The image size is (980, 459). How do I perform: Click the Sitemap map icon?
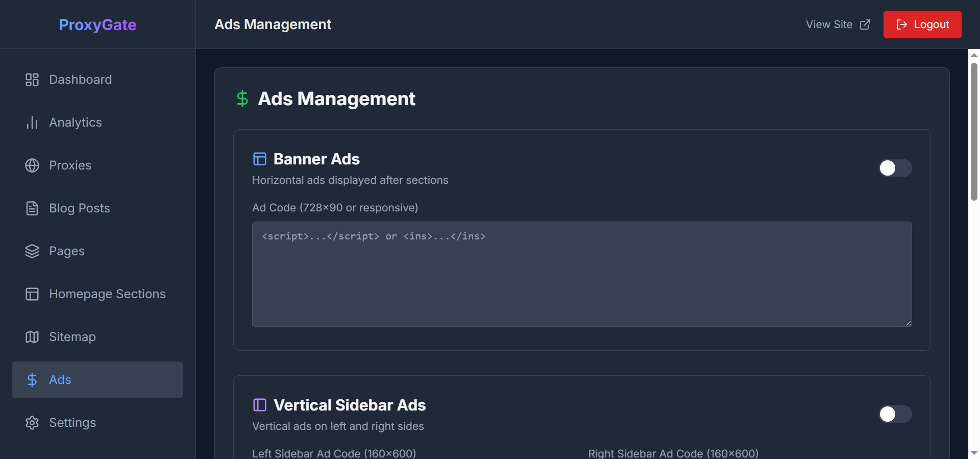click(32, 337)
